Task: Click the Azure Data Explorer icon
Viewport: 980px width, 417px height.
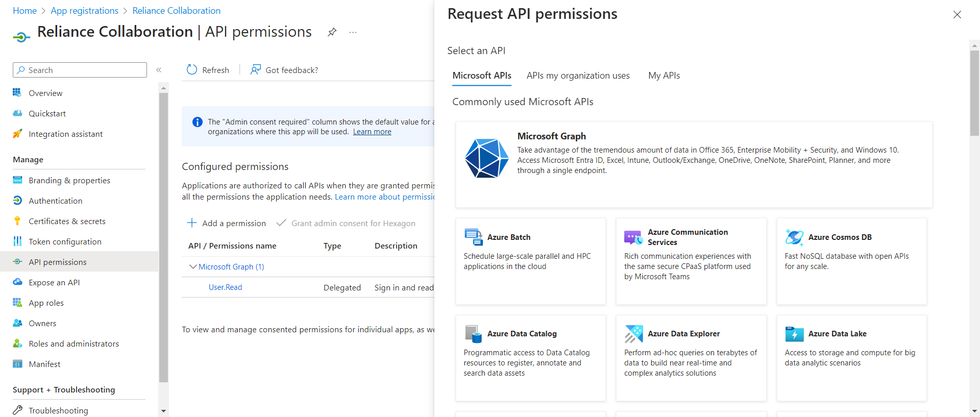Action: 633,334
